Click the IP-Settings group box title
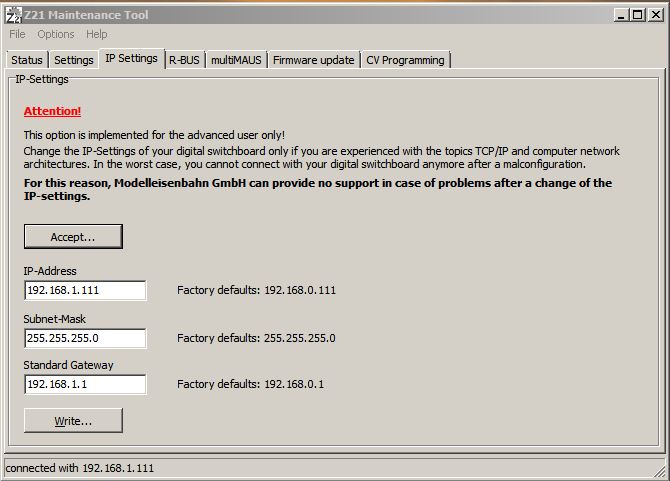Screen dimensions: 670x481 [x=42, y=79]
